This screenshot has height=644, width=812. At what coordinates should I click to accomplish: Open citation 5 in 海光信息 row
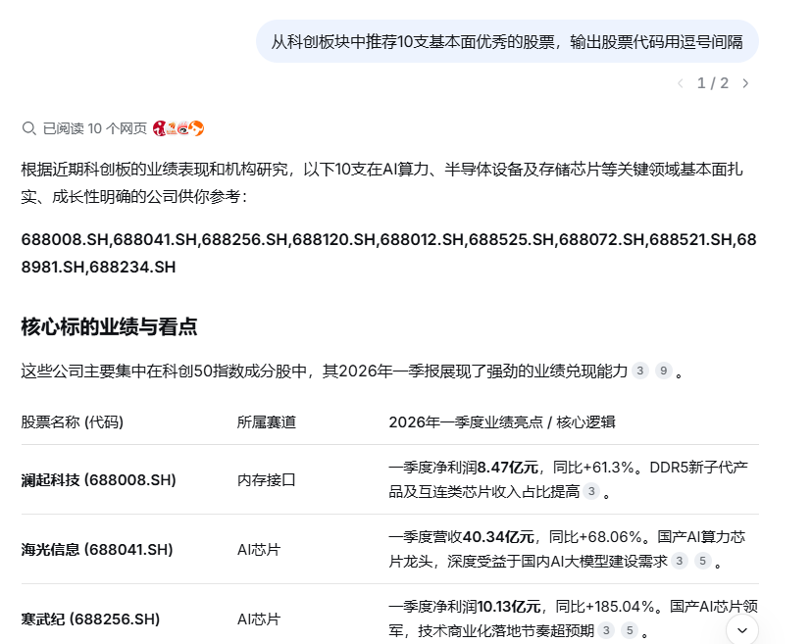click(703, 561)
